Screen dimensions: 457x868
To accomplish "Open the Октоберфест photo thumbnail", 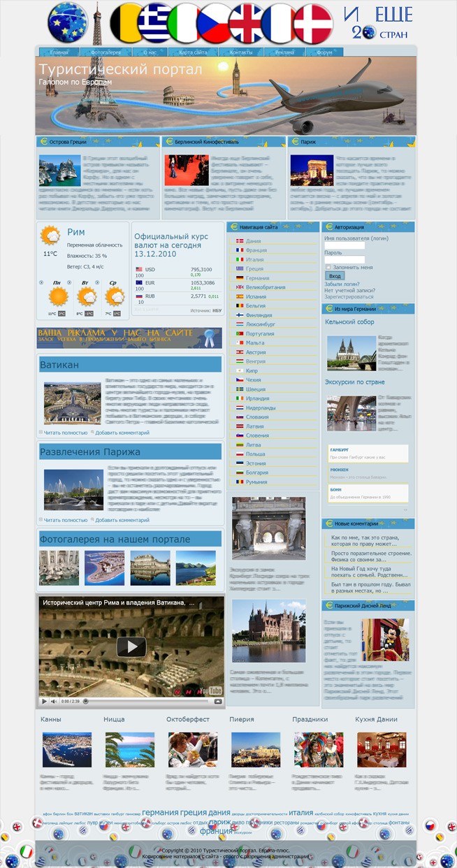I will (193, 750).
